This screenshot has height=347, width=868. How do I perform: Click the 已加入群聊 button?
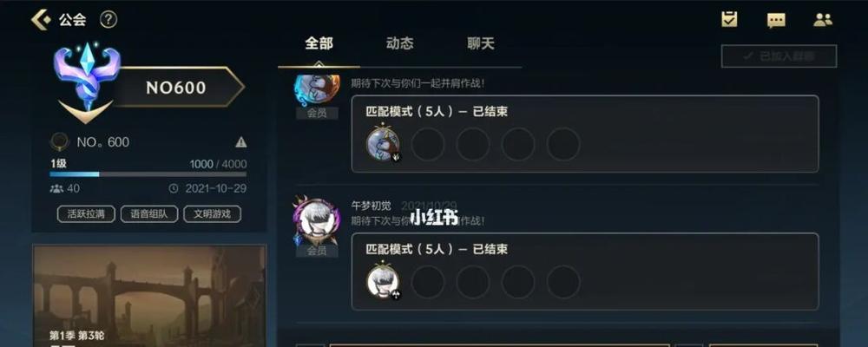[x=779, y=56]
